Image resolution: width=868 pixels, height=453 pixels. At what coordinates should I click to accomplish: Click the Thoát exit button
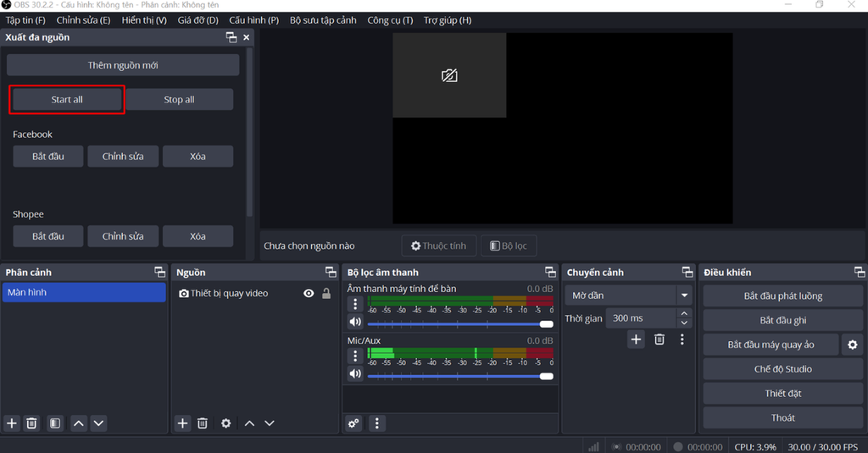tap(782, 417)
